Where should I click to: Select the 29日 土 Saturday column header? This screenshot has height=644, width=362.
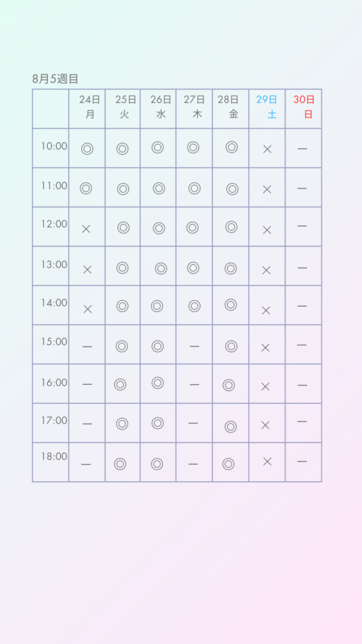(266, 107)
